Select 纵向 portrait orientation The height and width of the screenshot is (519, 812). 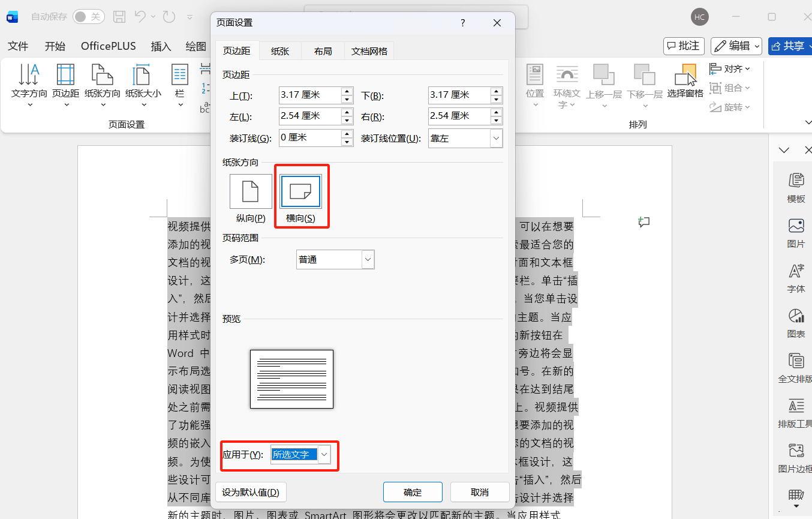[250, 191]
